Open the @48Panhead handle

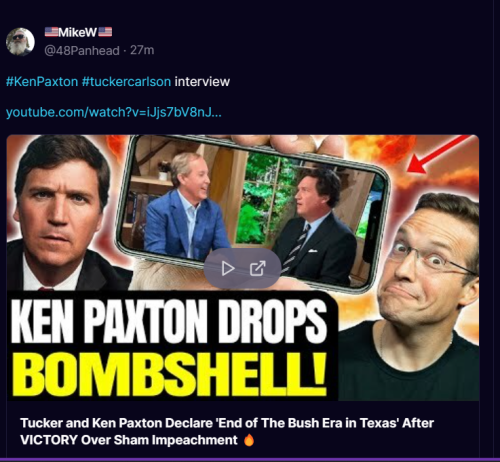click(x=82, y=51)
